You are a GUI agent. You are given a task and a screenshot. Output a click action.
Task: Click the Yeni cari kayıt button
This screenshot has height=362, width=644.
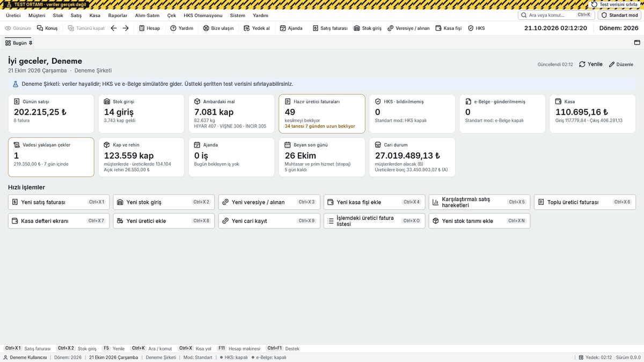tap(269, 221)
